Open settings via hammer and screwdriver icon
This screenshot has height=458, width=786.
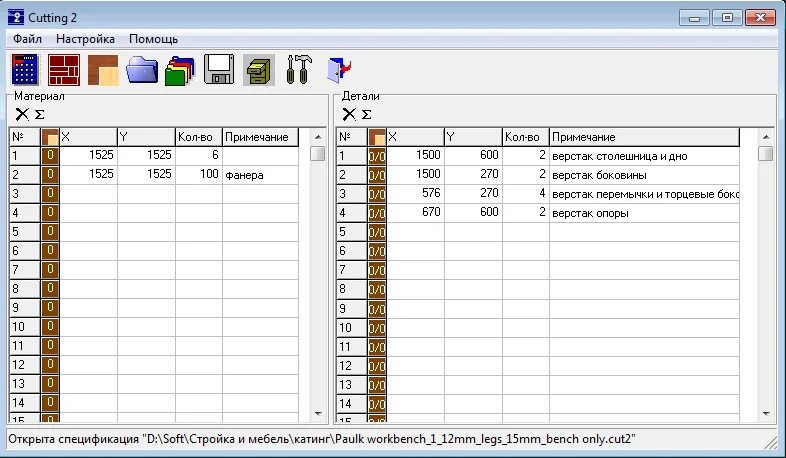point(299,70)
